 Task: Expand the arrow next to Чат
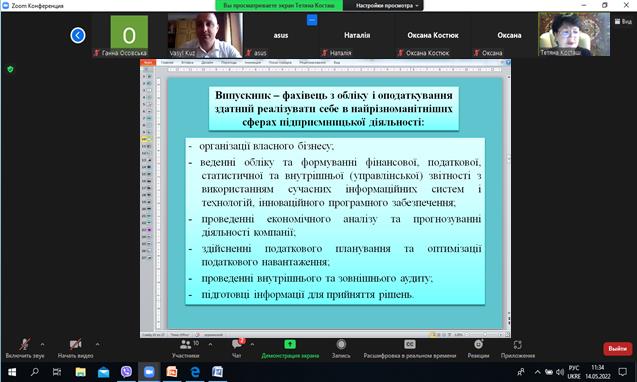(x=252, y=344)
